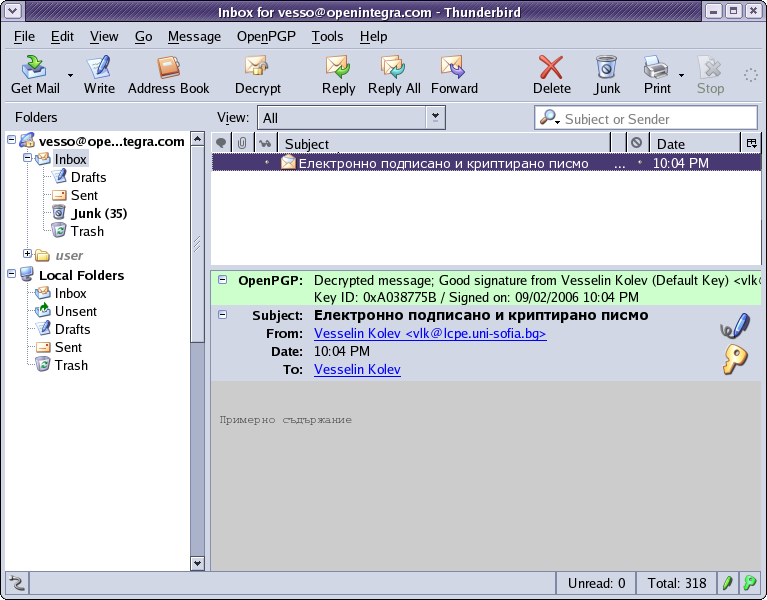
Task: Collapse the Local Folders tree
Action: [11, 274]
